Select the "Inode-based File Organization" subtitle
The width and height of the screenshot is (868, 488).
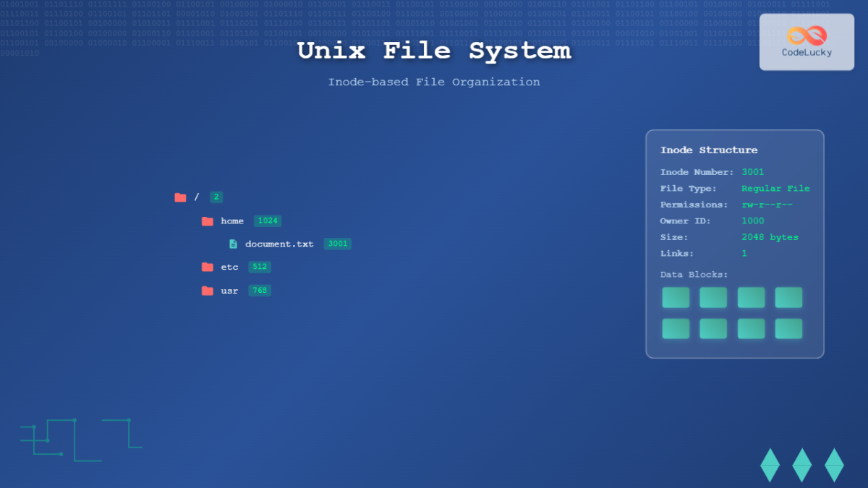click(434, 82)
